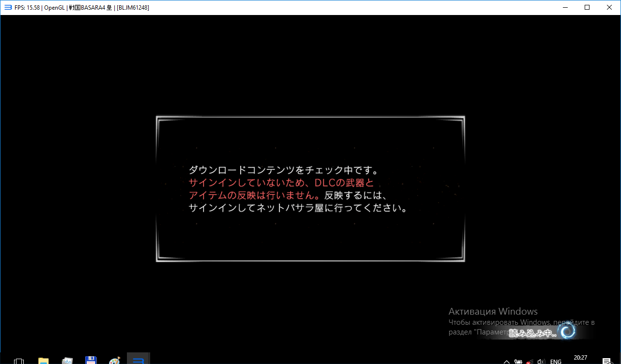Open the floppy disk taskbar app
This screenshot has width=621, height=364.
point(91,361)
